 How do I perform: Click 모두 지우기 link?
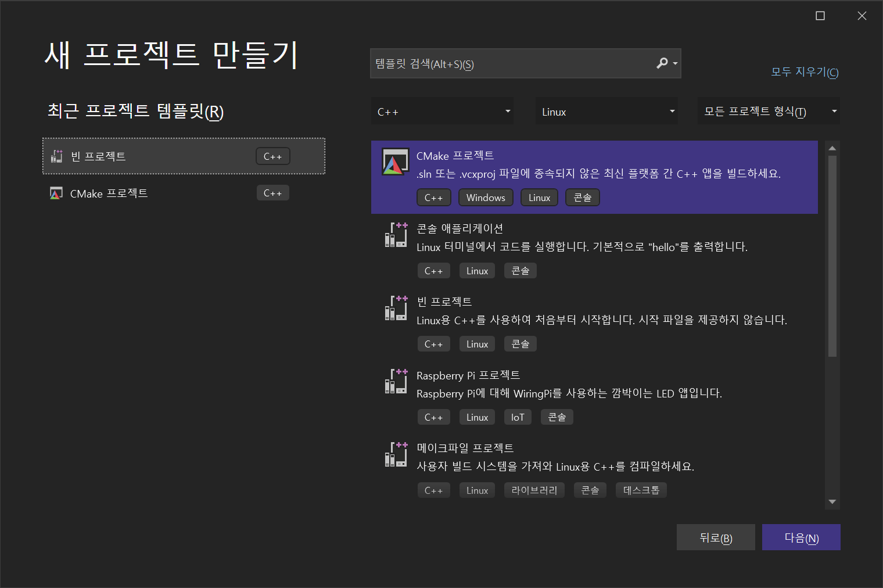(805, 71)
